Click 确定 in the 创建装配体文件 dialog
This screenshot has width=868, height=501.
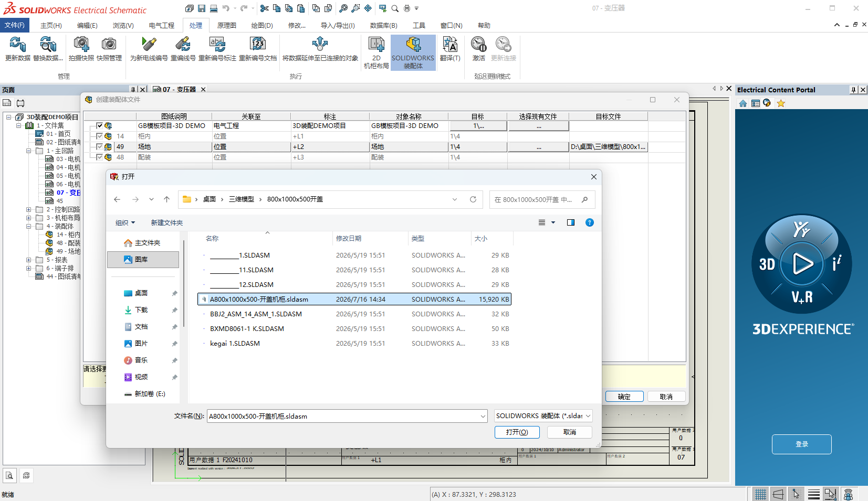(x=624, y=397)
